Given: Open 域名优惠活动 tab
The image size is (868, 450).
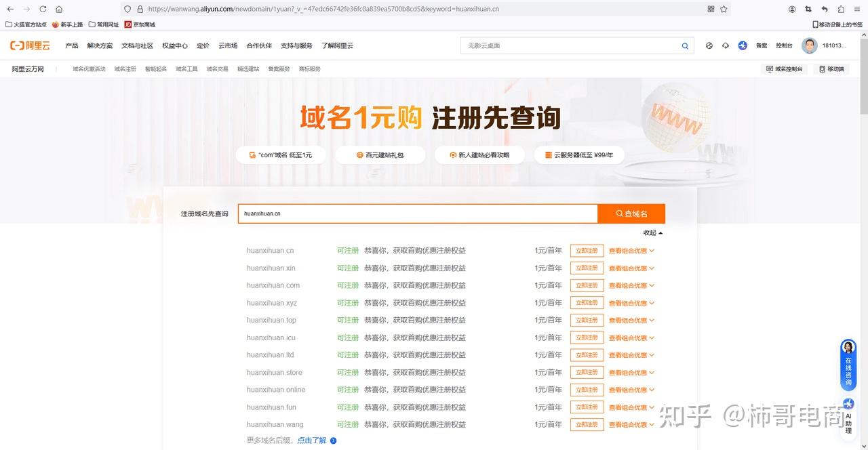Looking at the screenshot, I should [x=89, y=69].
